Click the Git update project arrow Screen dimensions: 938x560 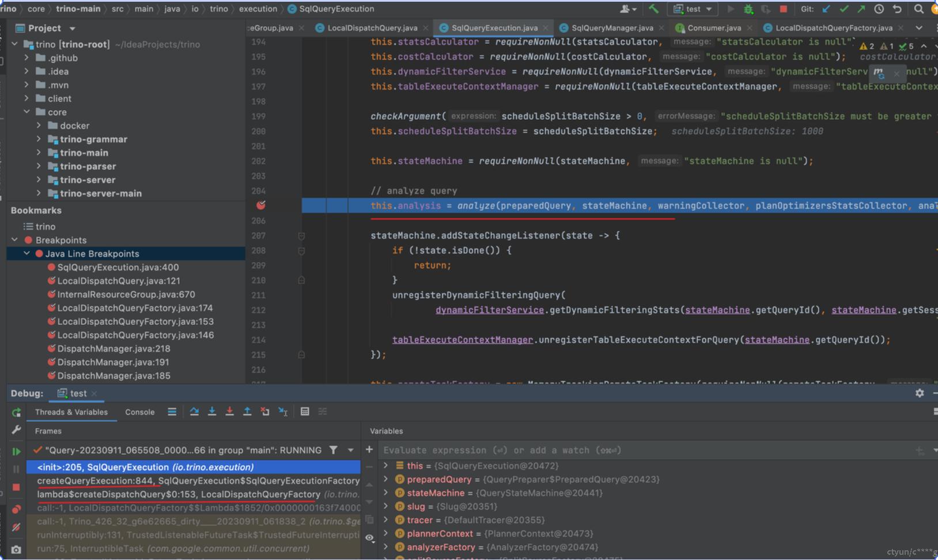(827, 9)
